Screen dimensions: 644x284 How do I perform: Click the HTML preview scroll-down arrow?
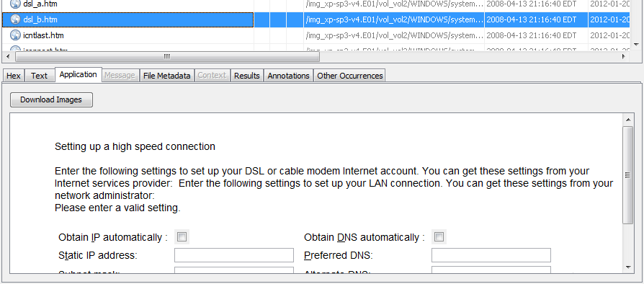tap(628, 267)
